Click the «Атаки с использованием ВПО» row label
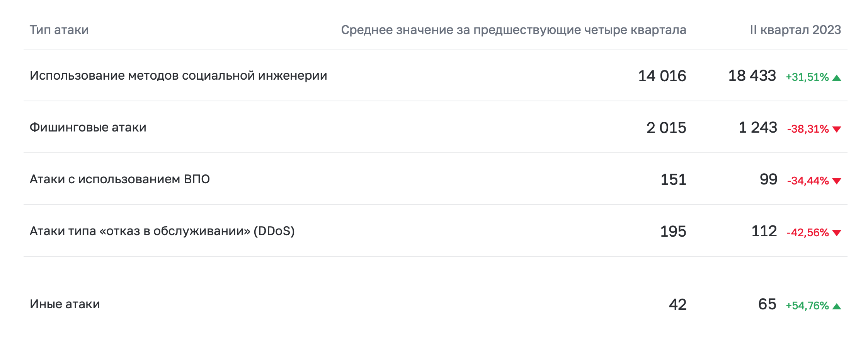This screenshot has width=868, height=338. (x=119, y=179)
